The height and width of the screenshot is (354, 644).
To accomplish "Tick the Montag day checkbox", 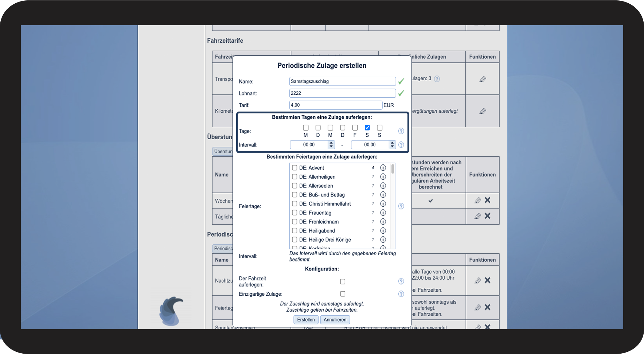I will pyautogui.click(x=306, y=128).
